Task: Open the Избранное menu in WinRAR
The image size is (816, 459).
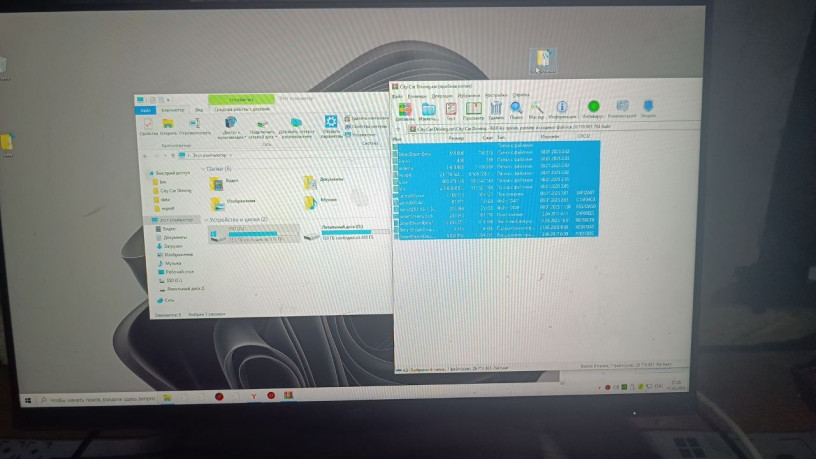Action: tap(468, 96)
